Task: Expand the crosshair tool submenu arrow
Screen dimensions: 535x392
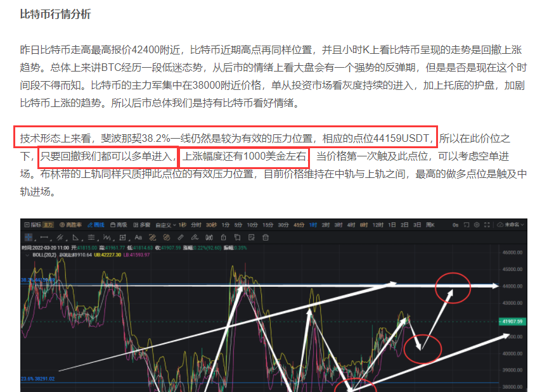Action: (35, 240)
